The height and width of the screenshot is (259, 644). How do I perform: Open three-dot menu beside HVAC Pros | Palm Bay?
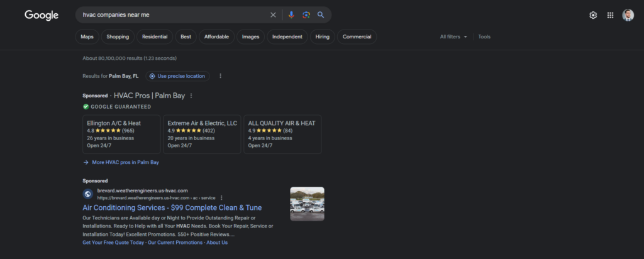(x=191, y=96)
